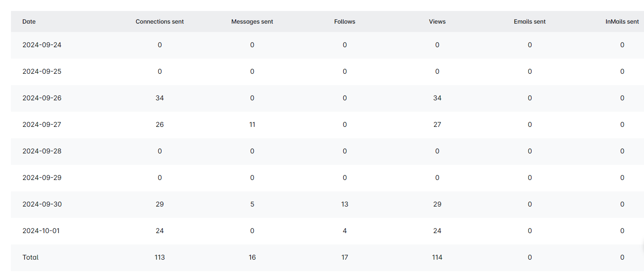Click Messages sent value 11 for 2024-09-27
This screenshot has height=274, width=644.
252,124
